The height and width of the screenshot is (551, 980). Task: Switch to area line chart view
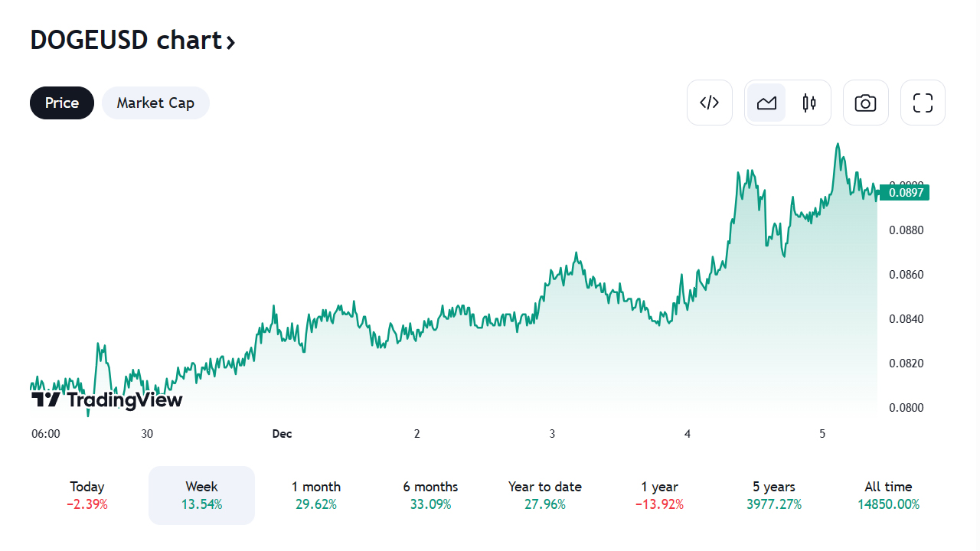[766, 103]
